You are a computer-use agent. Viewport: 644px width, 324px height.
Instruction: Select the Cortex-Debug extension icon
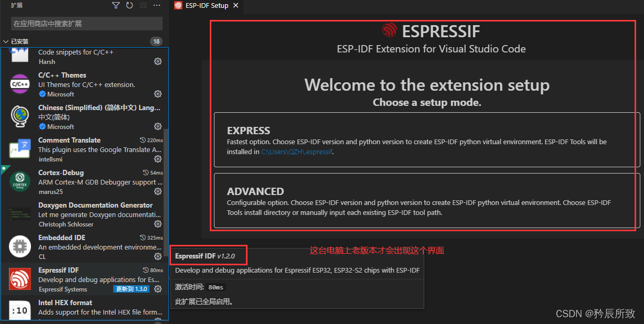pos(20,181)
